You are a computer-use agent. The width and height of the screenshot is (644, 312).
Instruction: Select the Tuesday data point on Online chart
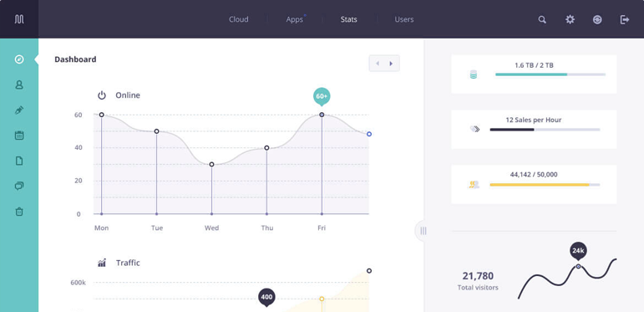(156, 131)
